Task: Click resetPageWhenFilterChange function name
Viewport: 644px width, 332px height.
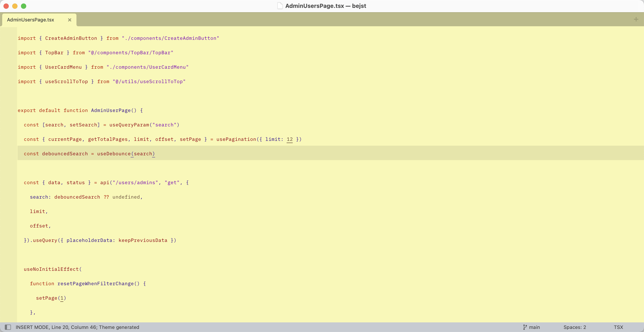Action: (x=95, y=284)
